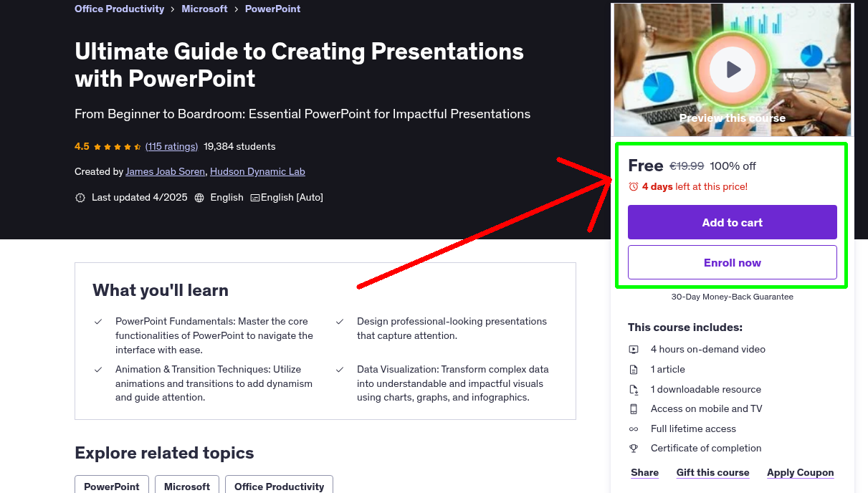Open the Microsoft breadcrumb link
Screen dimensions: 868x493
pyautogui.click(x=204, y=9)
